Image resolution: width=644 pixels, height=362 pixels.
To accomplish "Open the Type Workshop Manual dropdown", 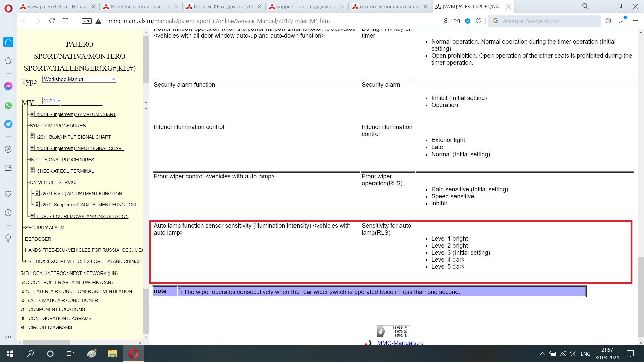I will [x=79, y=79].
